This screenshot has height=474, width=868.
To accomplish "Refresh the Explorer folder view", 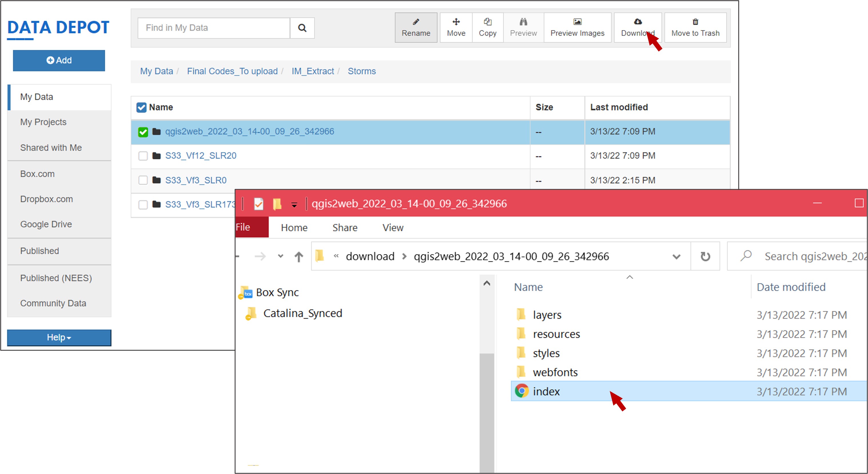I will pos(705,256).
